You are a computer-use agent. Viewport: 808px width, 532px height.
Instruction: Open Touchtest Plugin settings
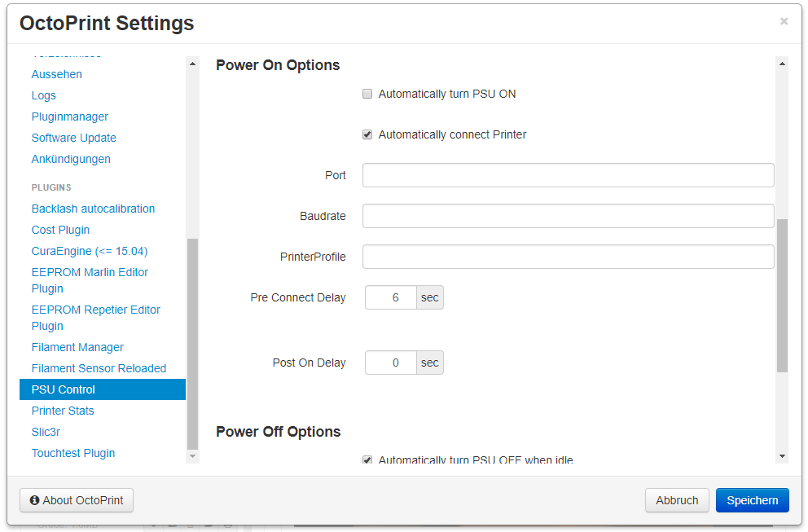coord(73,453)
